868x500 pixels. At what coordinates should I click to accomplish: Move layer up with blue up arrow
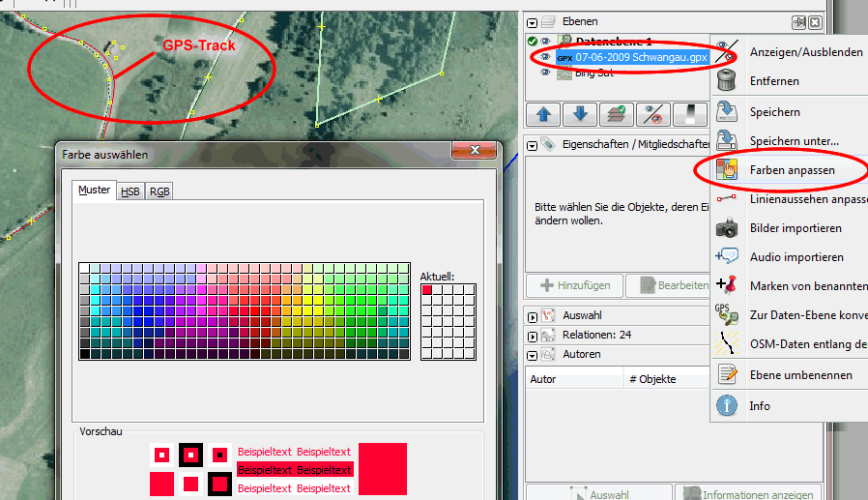point(543,114)
